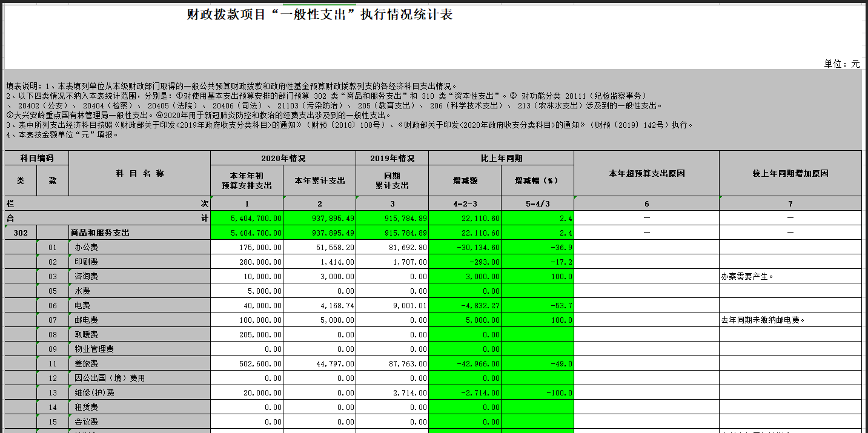Click the -293.00 change cell
The height and width of the screenshot is (433, 868).
click(465, 262)
